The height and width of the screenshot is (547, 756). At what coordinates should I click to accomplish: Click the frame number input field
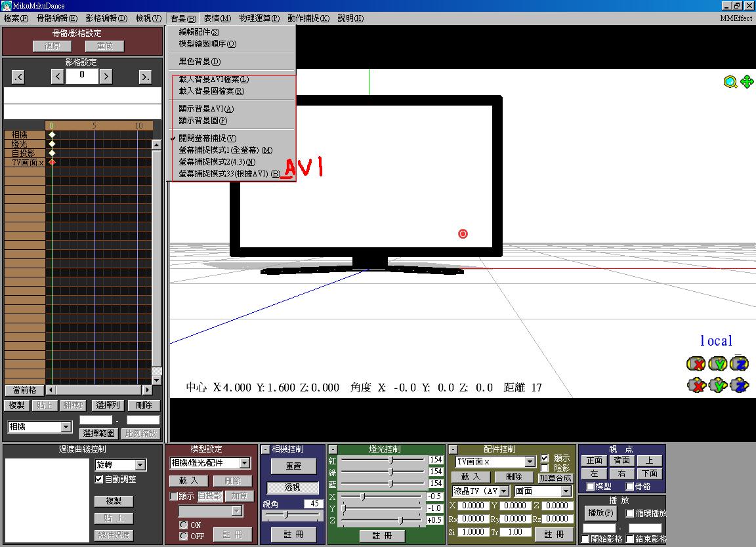(82, 75)
